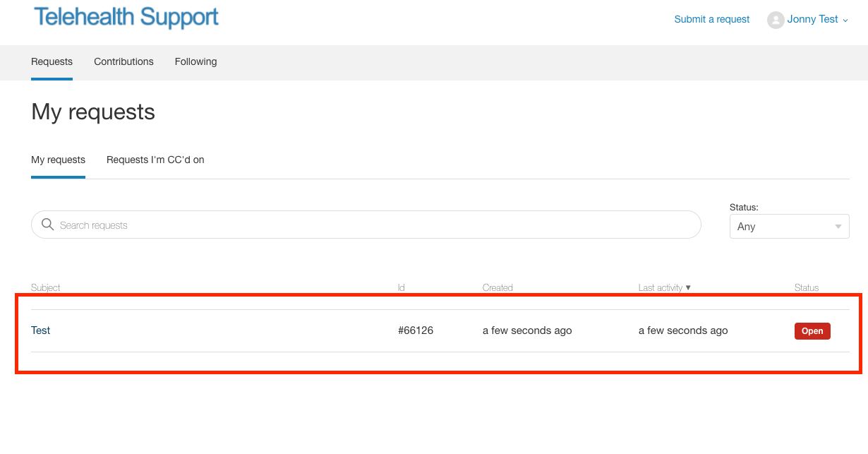Select the Requests navigation tab
The image size is (868, 454).
pos(52,61)
